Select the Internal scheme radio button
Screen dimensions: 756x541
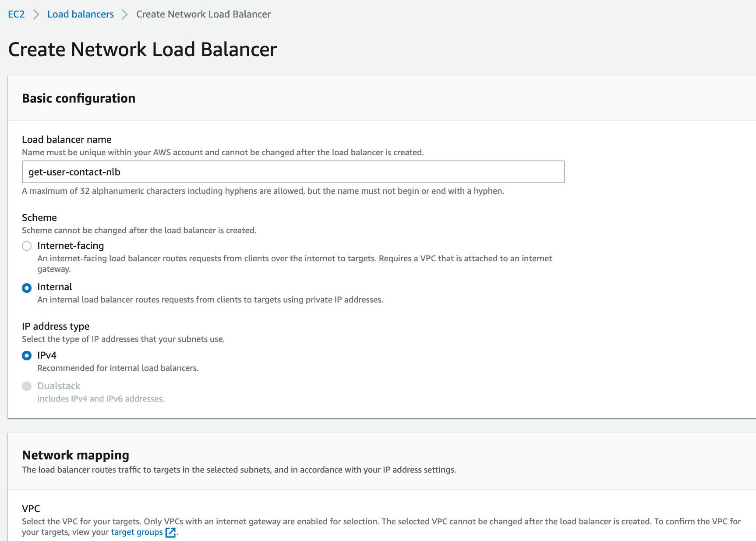26,288
